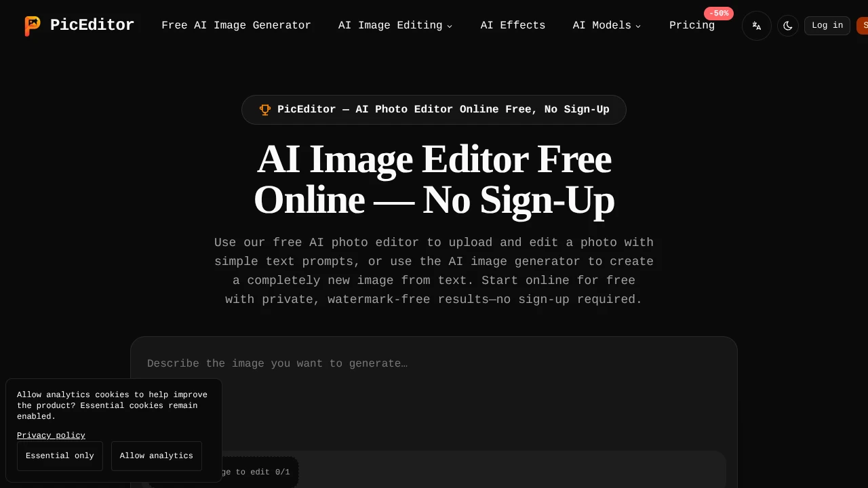
Task: Click the PicEditor brand name
Action: (92, 26)
